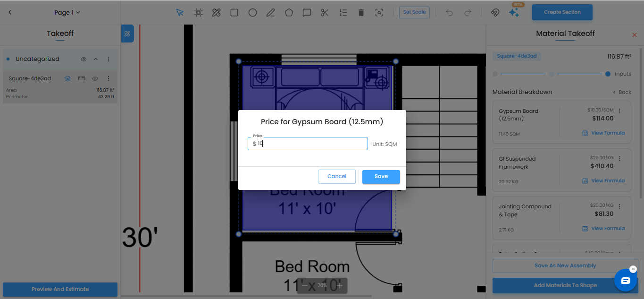Toggle visibility of Uncategorized group

[84, 59]
